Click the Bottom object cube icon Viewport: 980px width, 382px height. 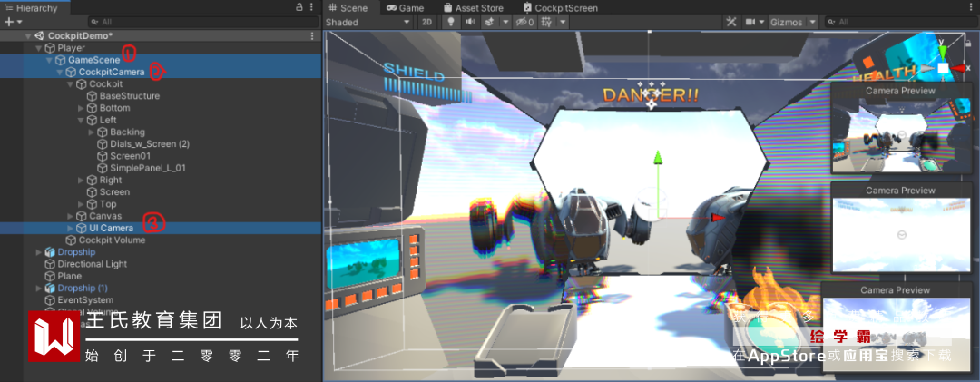click(92, 108)
